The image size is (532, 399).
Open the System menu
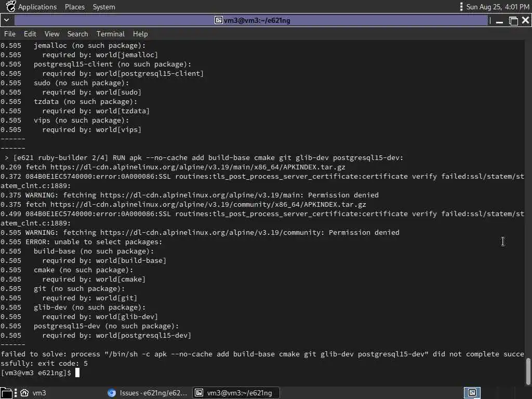coord(104,7)
